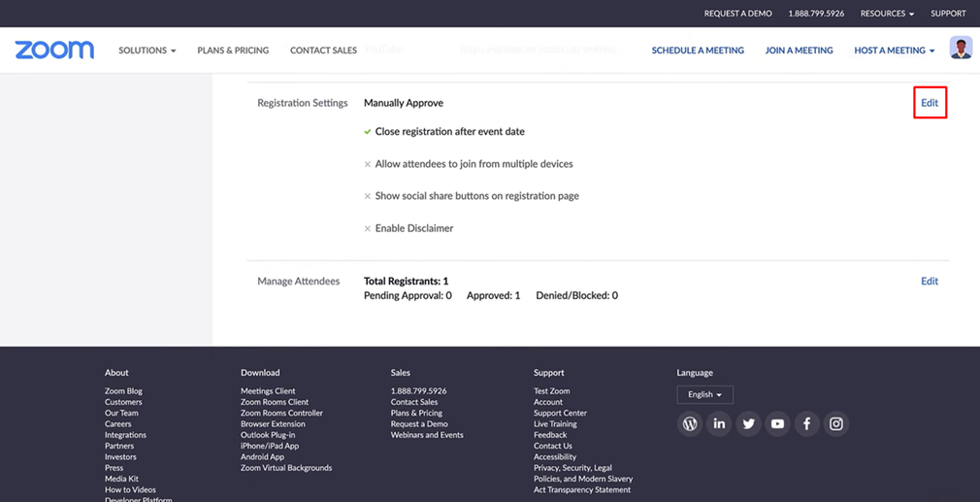
Task: Open the Instagram social icon
Action: point(835,423)
